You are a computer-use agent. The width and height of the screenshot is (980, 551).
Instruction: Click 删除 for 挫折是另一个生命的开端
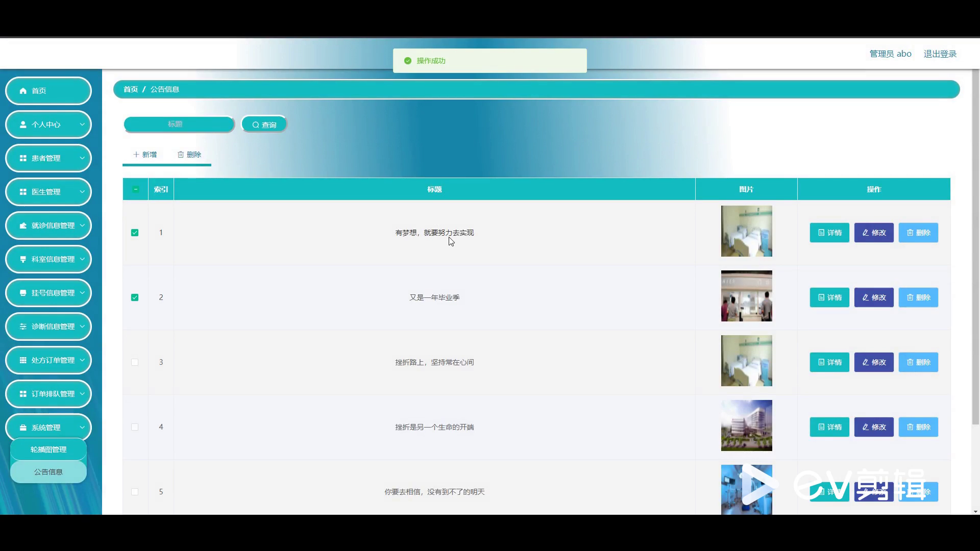click(918, 427)
